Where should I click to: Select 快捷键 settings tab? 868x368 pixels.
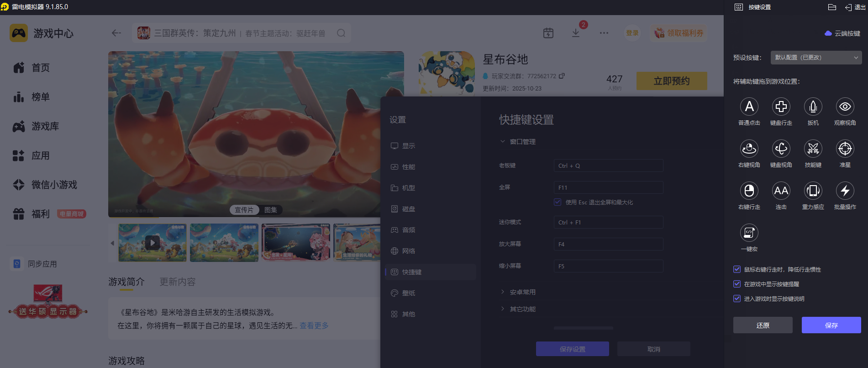(431, 272)
